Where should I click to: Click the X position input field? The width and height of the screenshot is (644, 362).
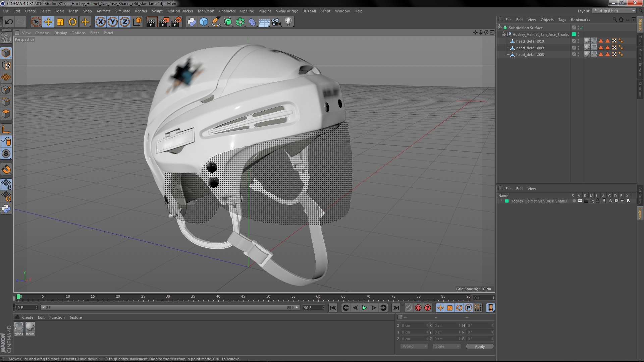tap(414, 325)
